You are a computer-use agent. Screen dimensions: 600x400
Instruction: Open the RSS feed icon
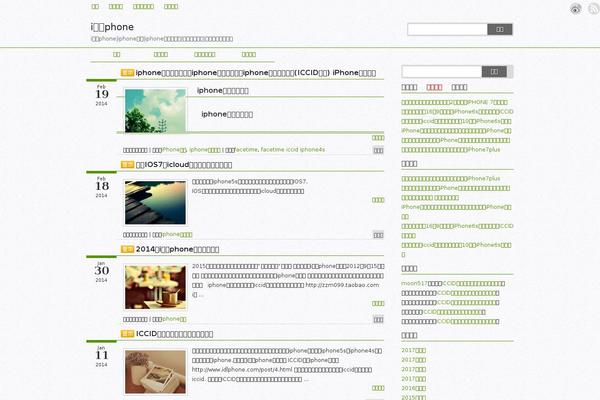pos(594,9)
